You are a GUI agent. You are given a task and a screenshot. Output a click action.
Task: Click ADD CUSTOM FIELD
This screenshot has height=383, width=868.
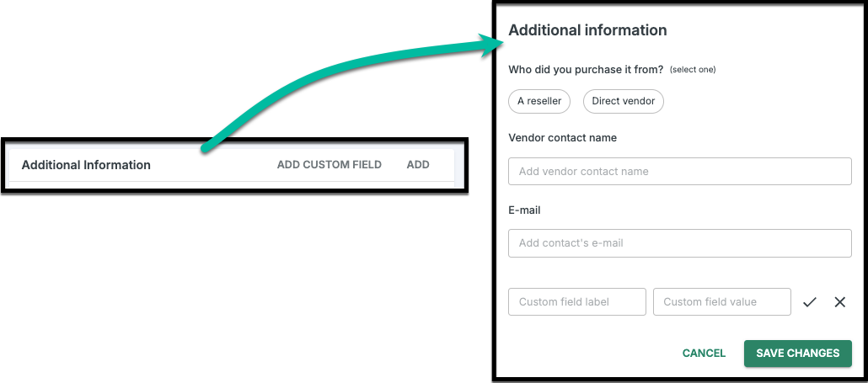(x=329, y=165)
